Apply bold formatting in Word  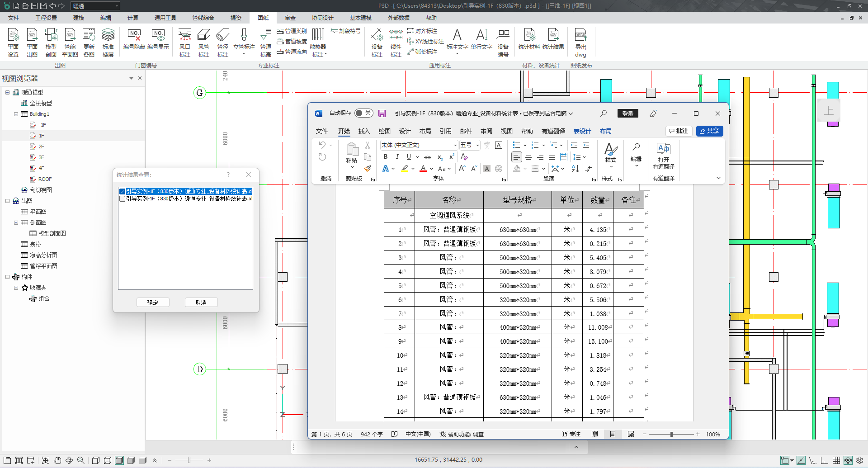[386, 157]
